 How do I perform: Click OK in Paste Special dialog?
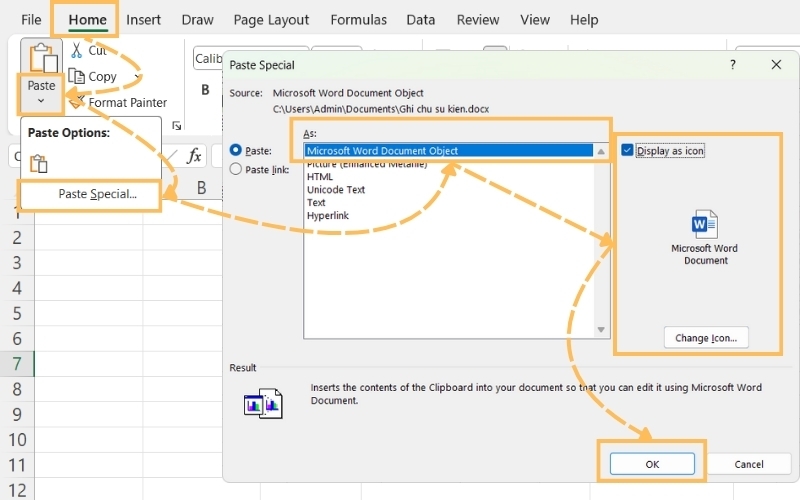[x=652, y=464]
